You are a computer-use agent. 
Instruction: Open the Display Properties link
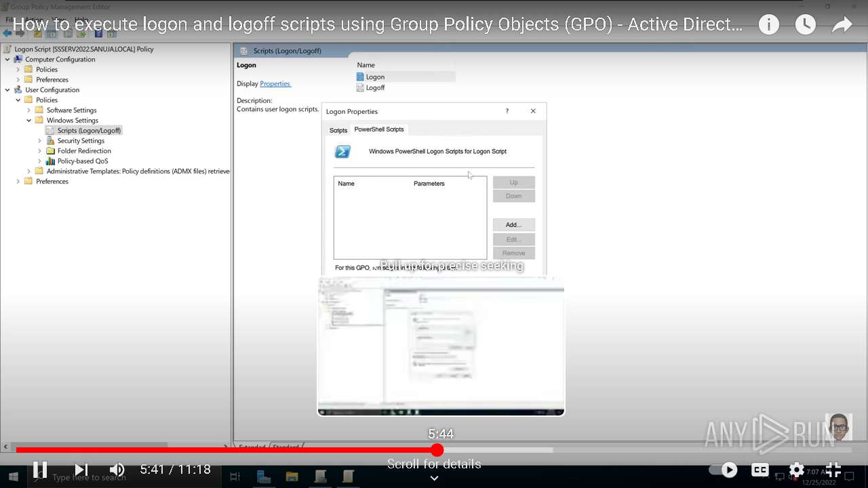275,83
